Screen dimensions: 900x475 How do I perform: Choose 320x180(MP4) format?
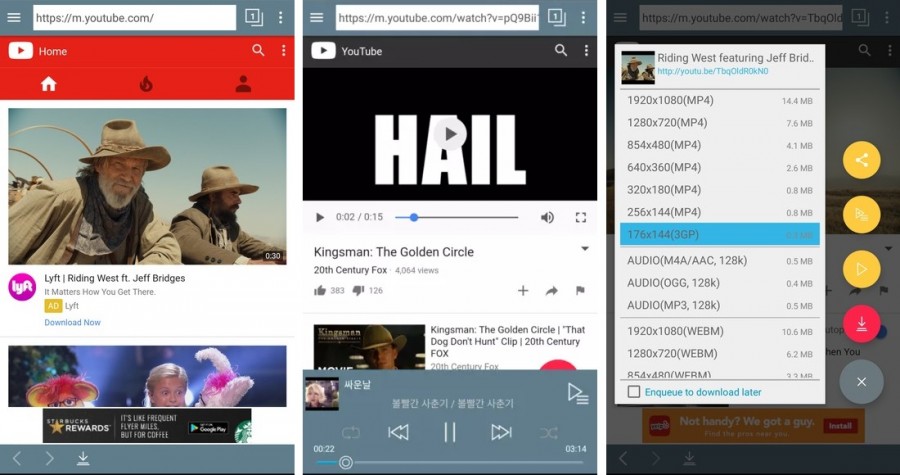(720, 190)
